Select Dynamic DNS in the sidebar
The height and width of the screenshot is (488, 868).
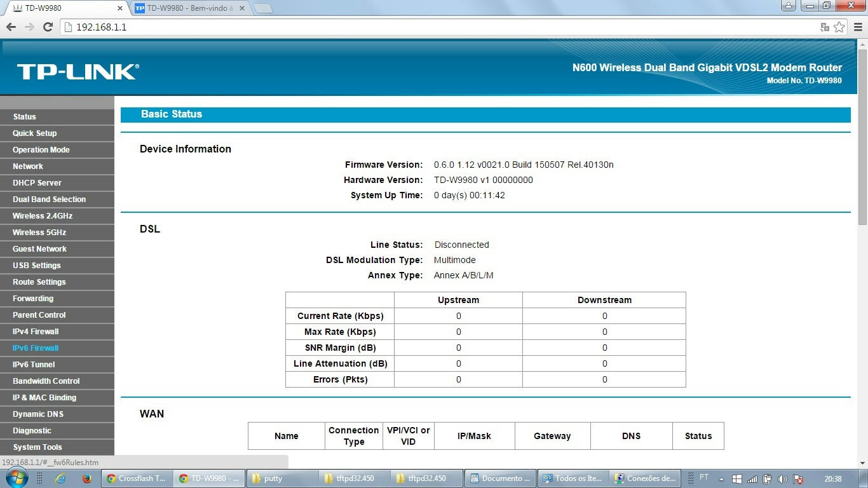57,414
